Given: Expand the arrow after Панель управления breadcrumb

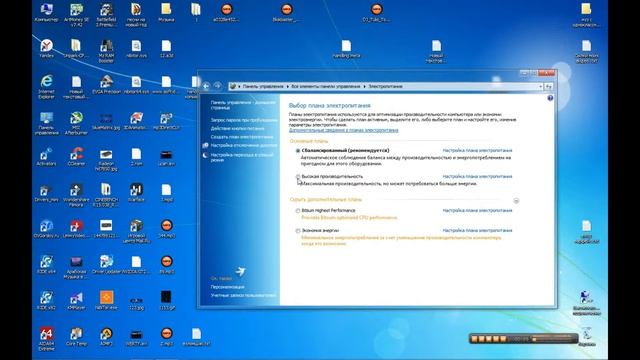Looking at the screenshot, I should (287, 87).
